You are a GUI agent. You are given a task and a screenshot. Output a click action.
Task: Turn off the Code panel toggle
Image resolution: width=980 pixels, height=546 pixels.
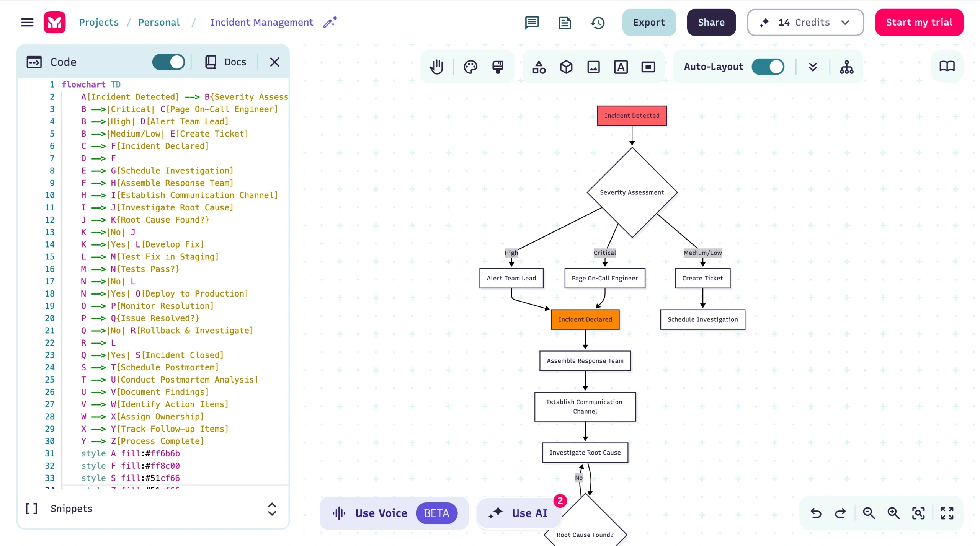point(168,62)
